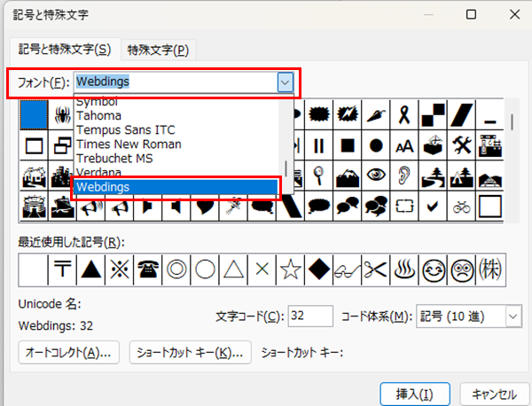Choose the three speech bubbles symbol

click(x=376, y=206)
